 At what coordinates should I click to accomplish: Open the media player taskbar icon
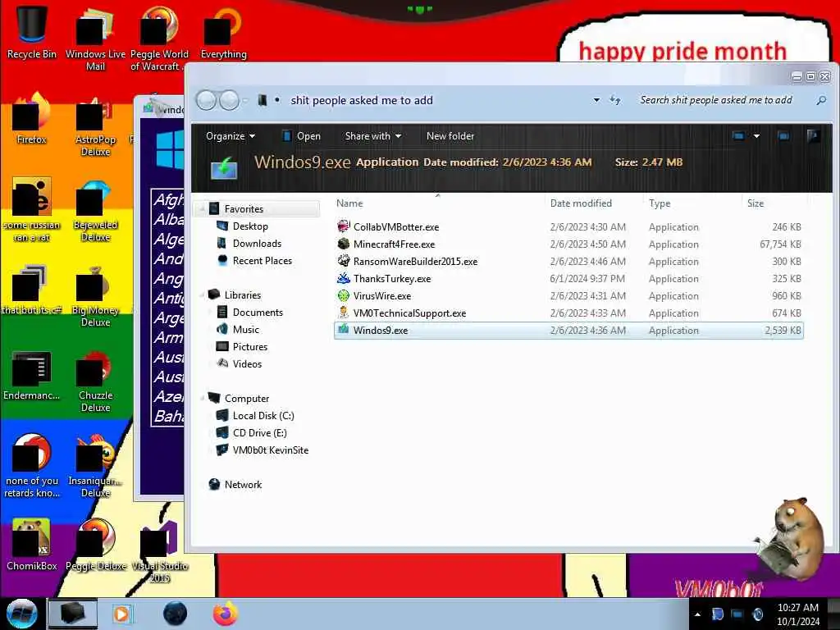coord(122,614)
